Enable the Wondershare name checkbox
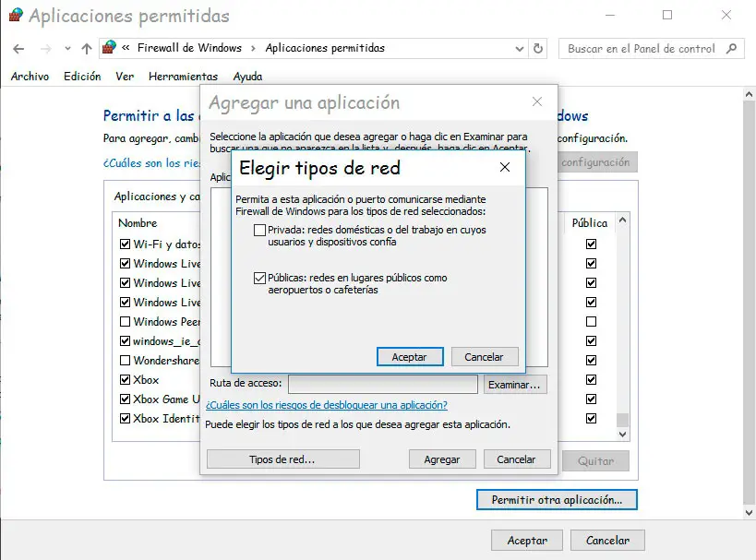 (125, 360)
